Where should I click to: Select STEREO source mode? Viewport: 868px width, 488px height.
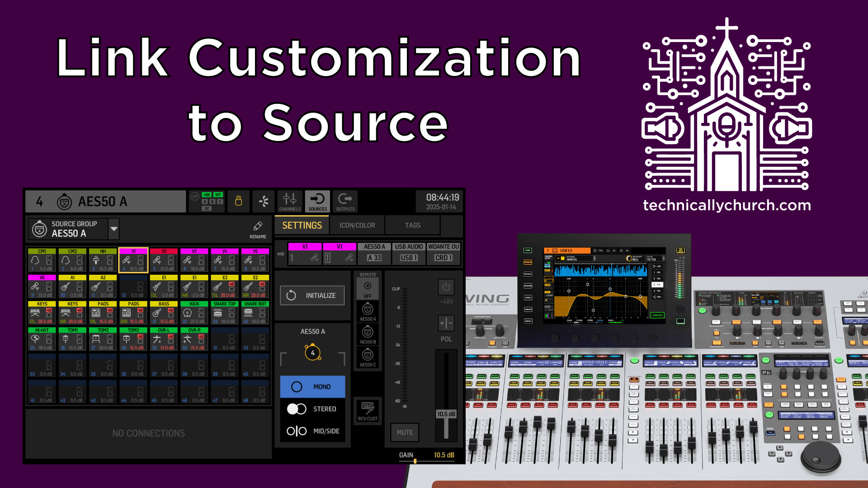(313, 409)
